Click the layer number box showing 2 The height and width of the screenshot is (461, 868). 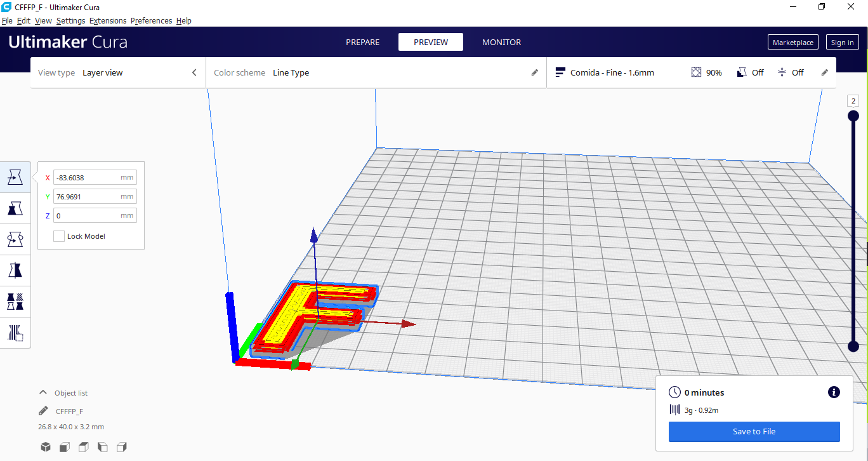(x=853, y=101)
